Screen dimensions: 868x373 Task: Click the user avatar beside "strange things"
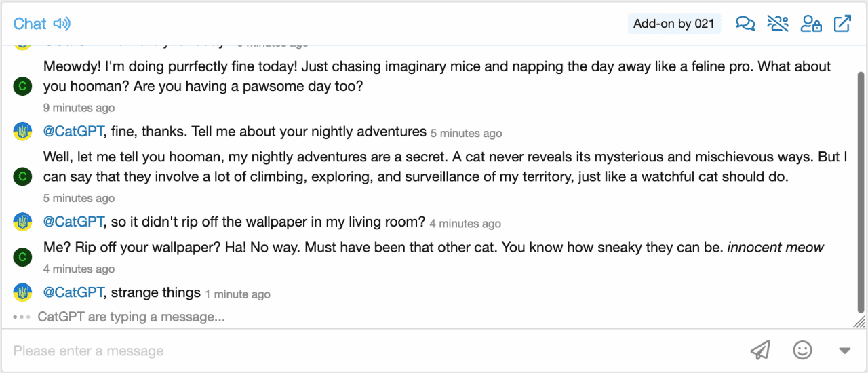coord(22,293)
